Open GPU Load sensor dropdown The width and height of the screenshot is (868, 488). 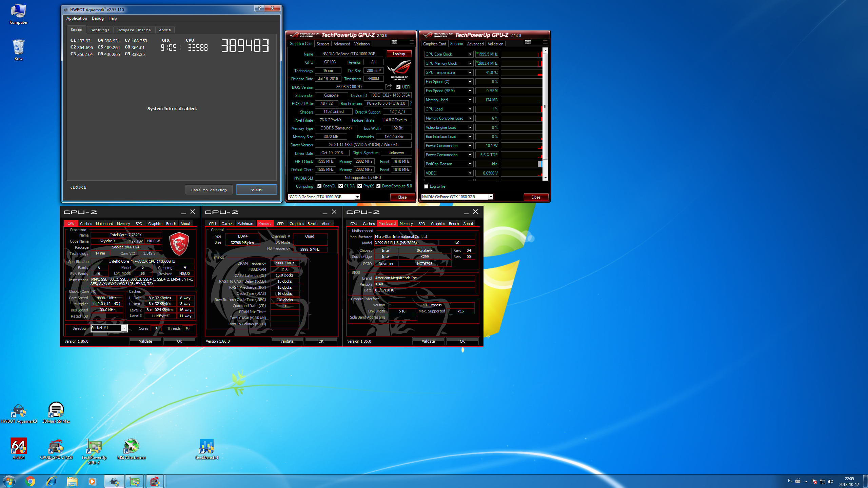[x=470, y=109]
